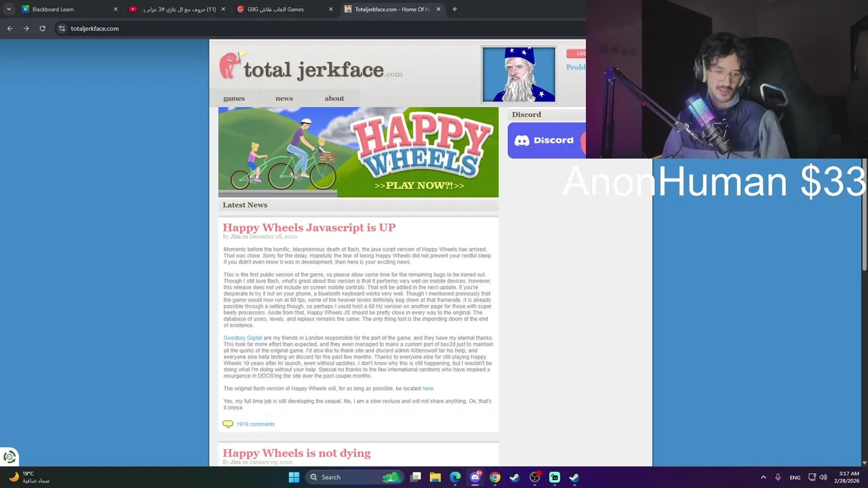Open the news menu item
Screen dimensions: 868x488
click(284, 98)
